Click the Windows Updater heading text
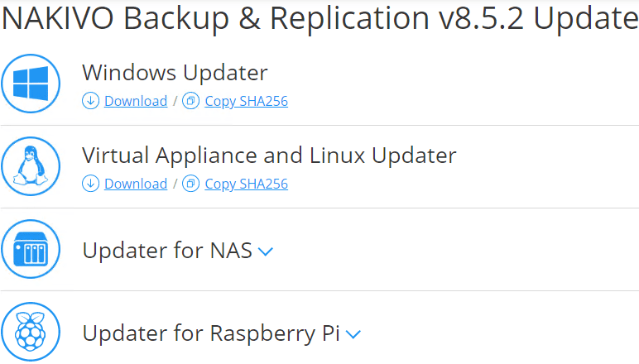 pyautogui.click(x=175, y=73)
